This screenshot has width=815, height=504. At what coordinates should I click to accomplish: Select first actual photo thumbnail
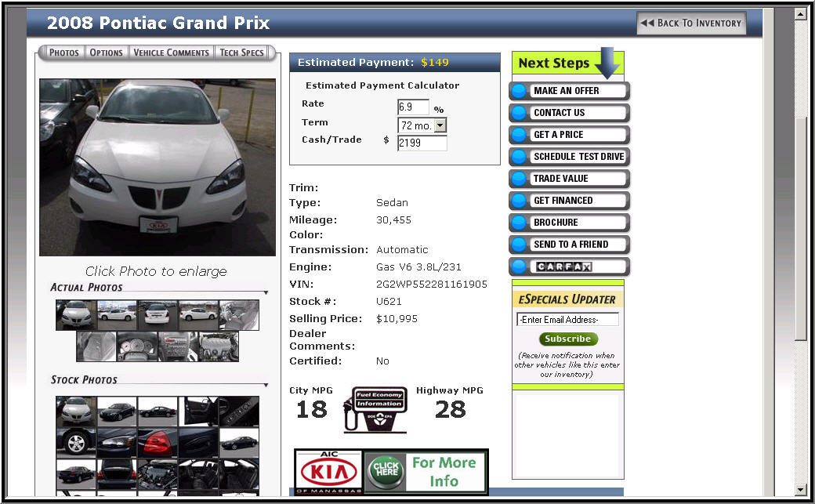point(76,315)
